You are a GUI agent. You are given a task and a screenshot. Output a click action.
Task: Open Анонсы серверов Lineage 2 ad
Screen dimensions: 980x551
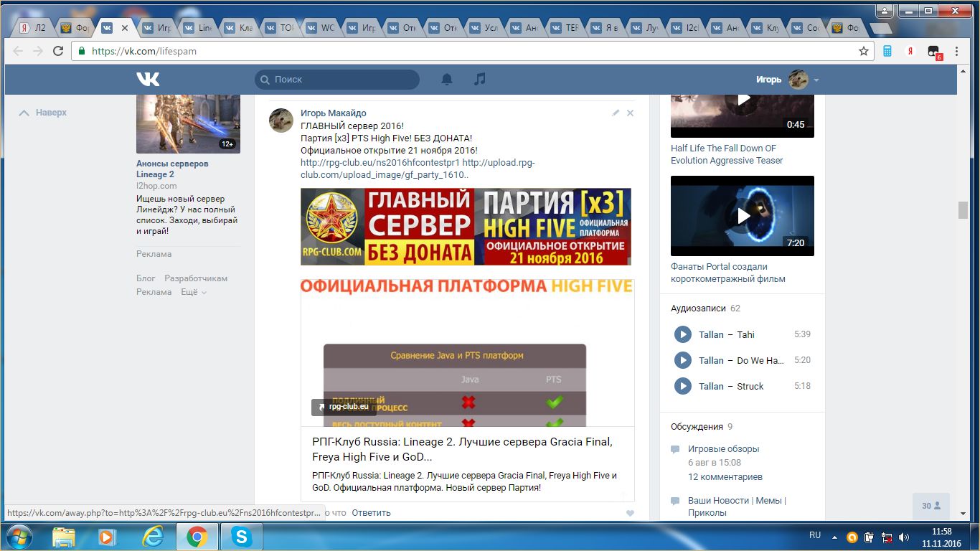coord(172,169)
